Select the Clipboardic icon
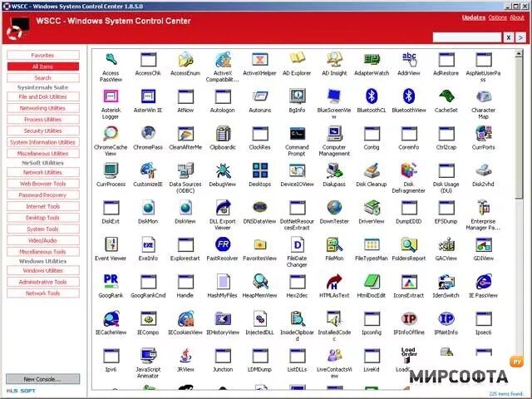This screenshot has width=532, height=399. (223, 134)
